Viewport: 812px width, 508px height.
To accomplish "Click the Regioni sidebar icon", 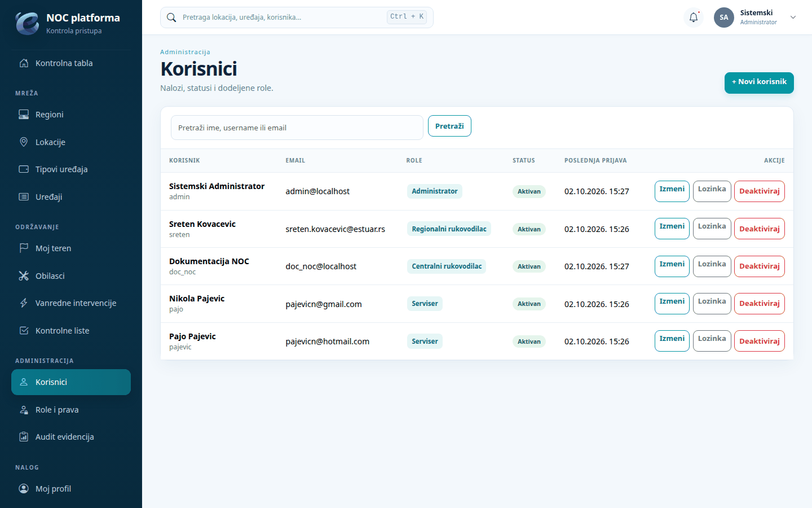I will click(x=24, y=115).
